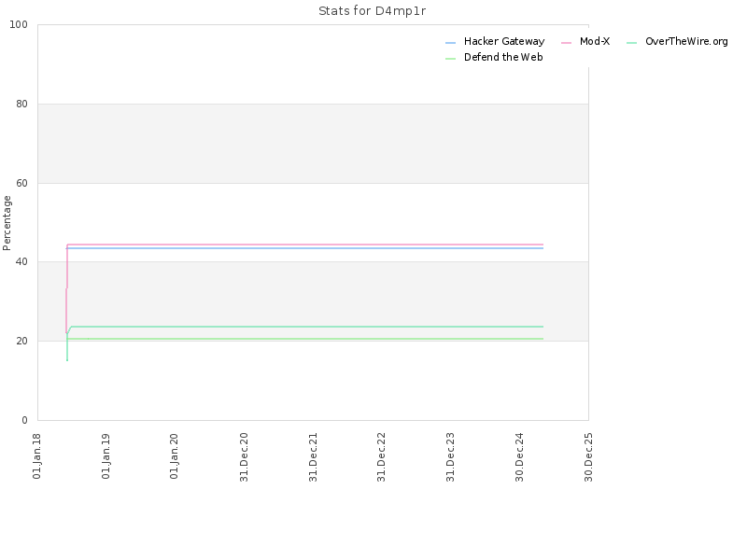Viewport: 747px width, 560px height.
Task: Click the 31.Dec.21 x-axis label
Action: tap(313, 457)
